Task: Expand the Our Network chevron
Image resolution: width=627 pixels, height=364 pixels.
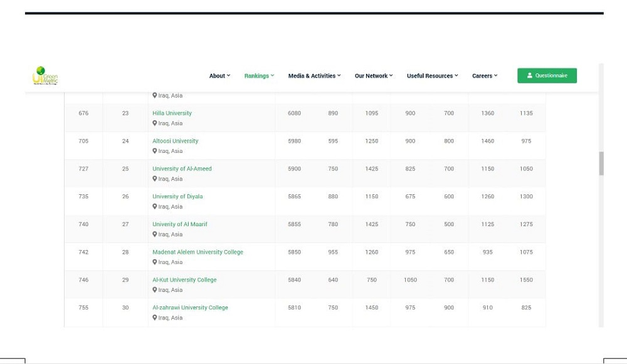Action: click(x=391, y=76)
